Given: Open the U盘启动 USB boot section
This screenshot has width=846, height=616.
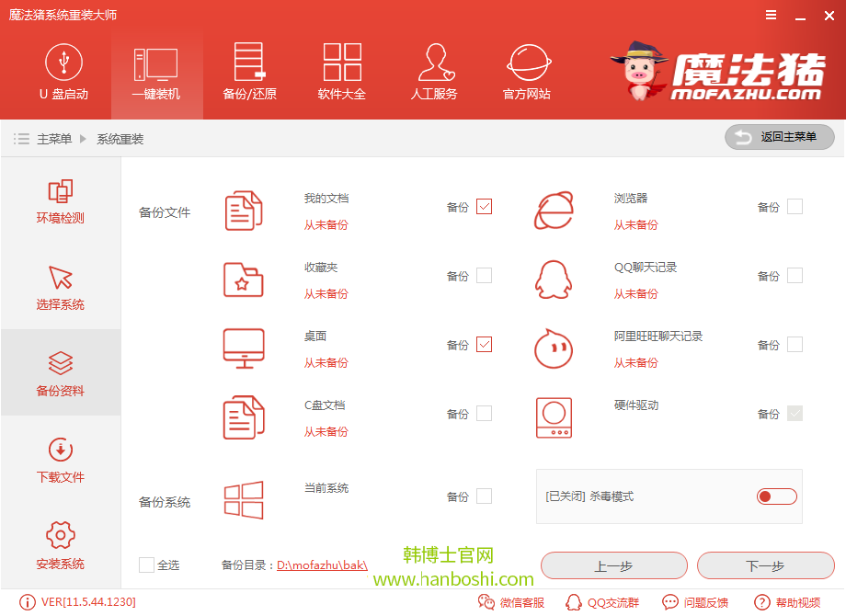Looking at the screenshot, I should (x=63, y=74).
